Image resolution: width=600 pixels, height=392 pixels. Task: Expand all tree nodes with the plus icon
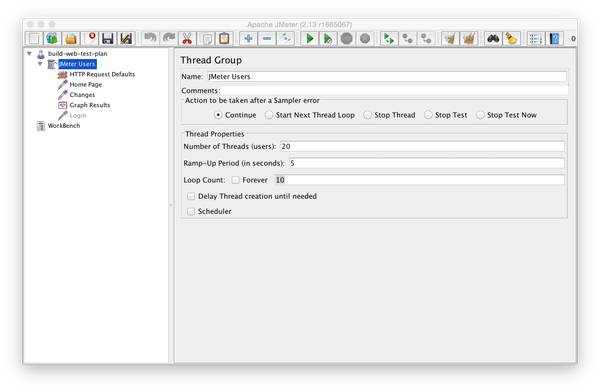248,39
